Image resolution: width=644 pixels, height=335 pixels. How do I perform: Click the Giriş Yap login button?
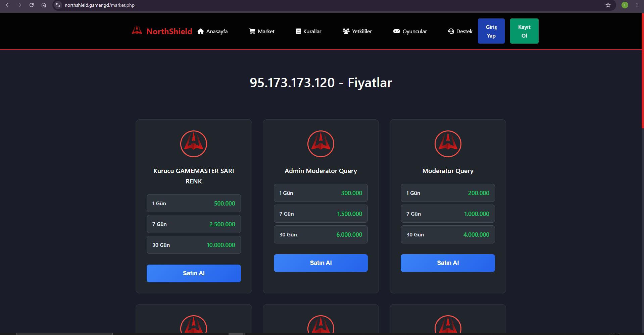[x=491, y=31]
